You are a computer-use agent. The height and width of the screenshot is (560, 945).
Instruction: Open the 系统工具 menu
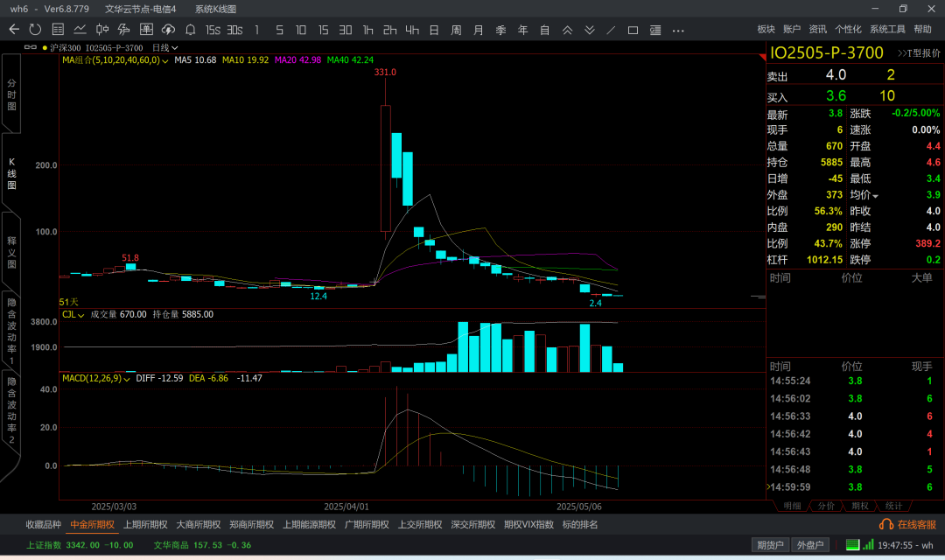coord(887,30)
